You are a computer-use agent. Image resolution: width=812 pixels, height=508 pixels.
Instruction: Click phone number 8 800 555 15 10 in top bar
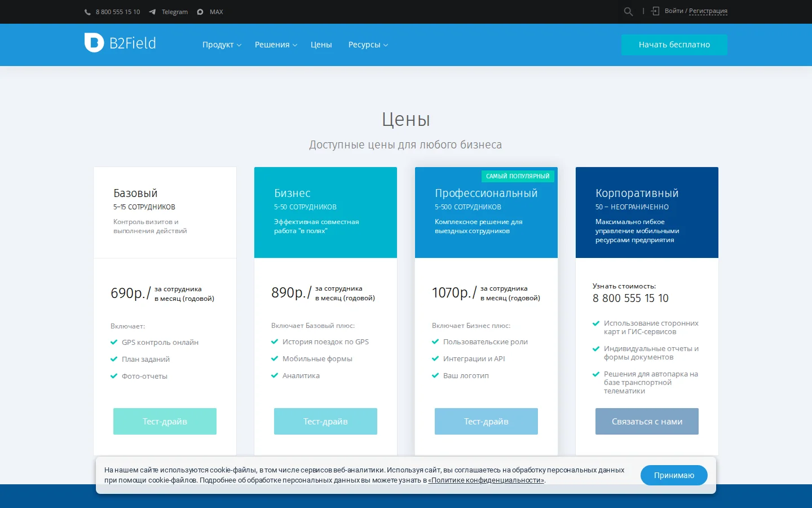pos(118,12)
